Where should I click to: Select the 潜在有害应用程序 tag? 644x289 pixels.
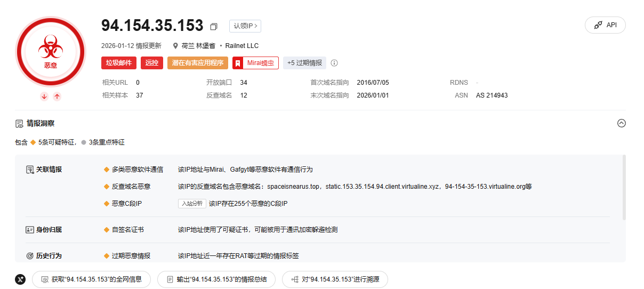(198, 63)
